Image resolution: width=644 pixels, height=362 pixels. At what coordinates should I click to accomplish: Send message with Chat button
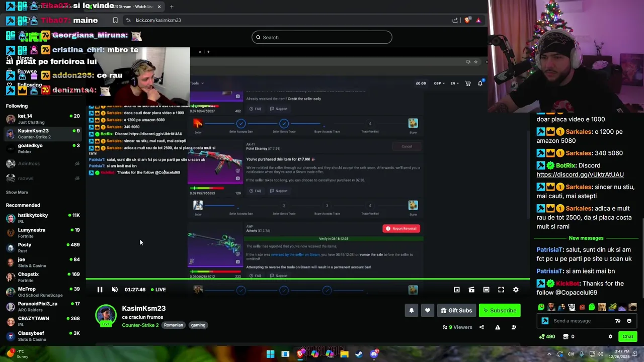628,337
